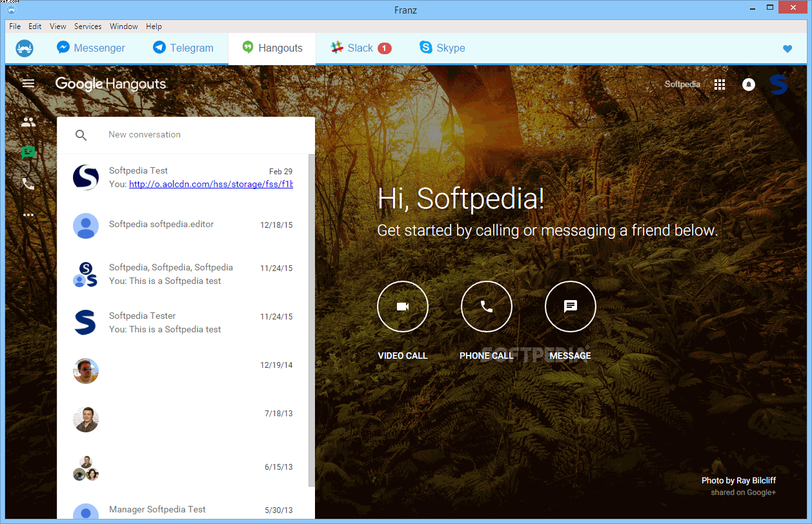The width and height of the screenshot is (812, 524).
Task: Switch to the Skype tab
Action: coord(442,48)
